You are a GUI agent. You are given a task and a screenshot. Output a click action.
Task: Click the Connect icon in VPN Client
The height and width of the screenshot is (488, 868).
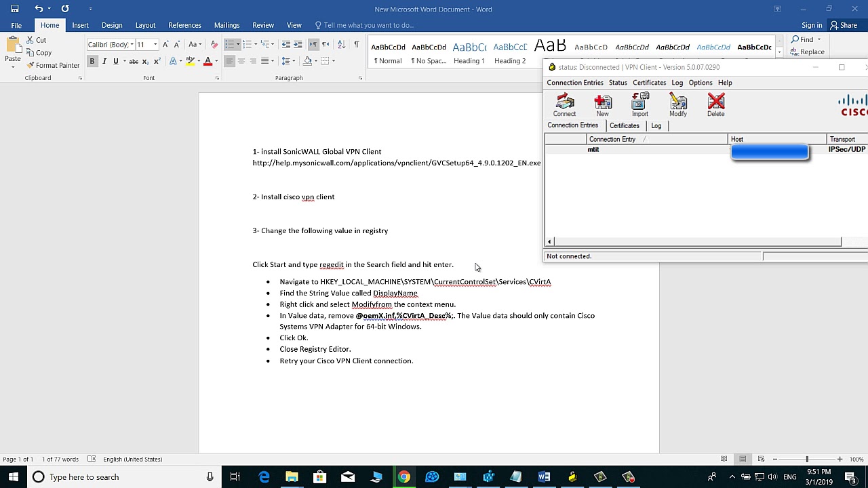click(564, 105)
